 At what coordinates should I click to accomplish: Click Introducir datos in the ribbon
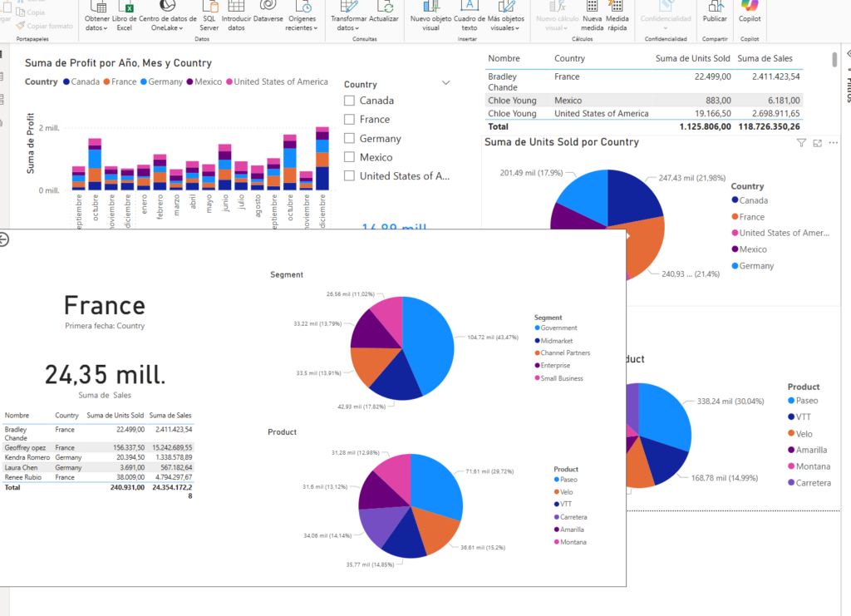click(236, 7)
